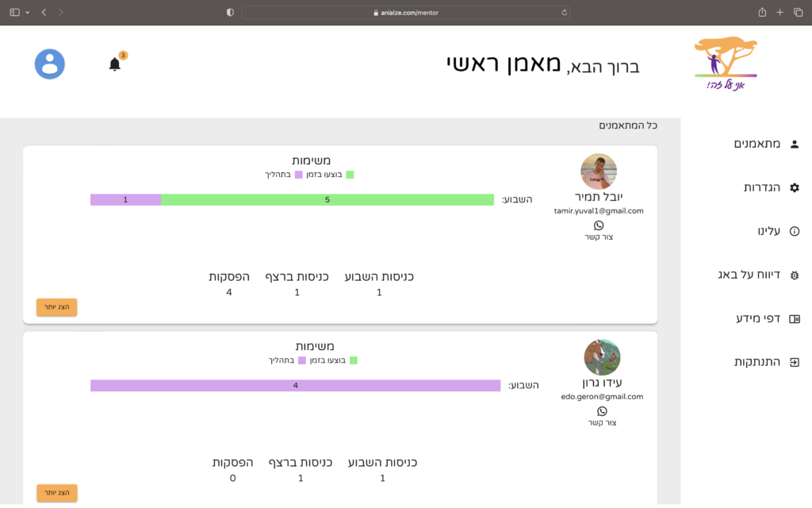The width and height of the screenshot is (812, 508).
Task: Click the WhatsApp icon under Yuval Tamir
Action: coord(599,225)
